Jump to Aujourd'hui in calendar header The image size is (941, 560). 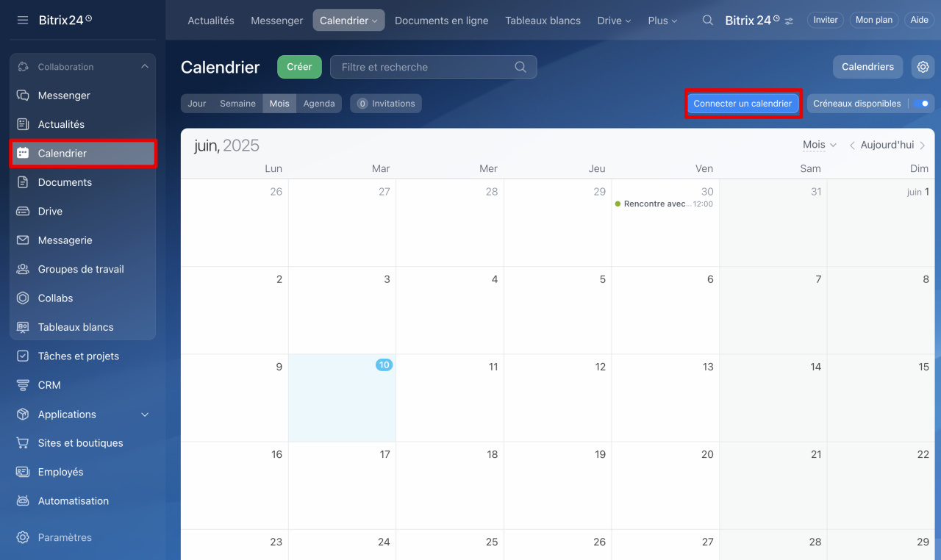887,146
